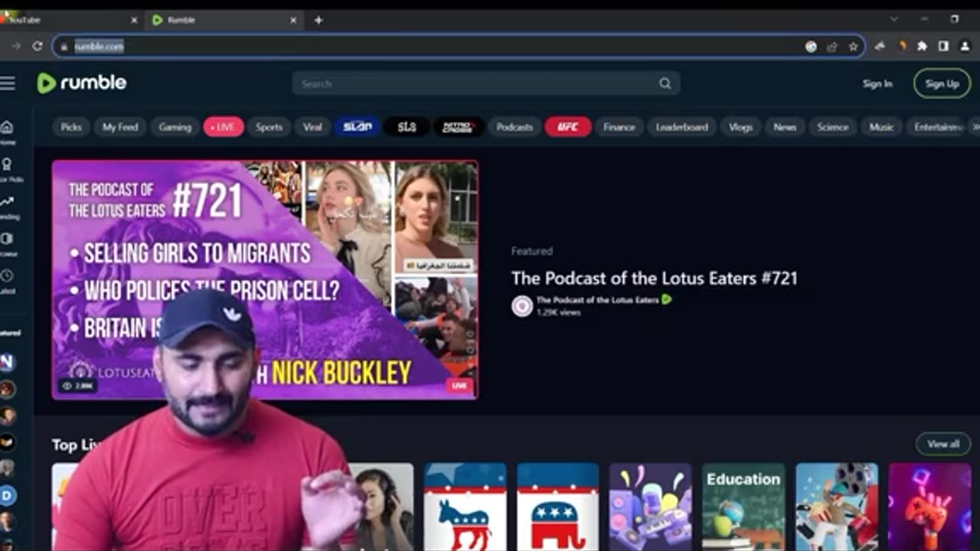Open the Education category card
Screen dimensions: 980x551
[743, 507]
